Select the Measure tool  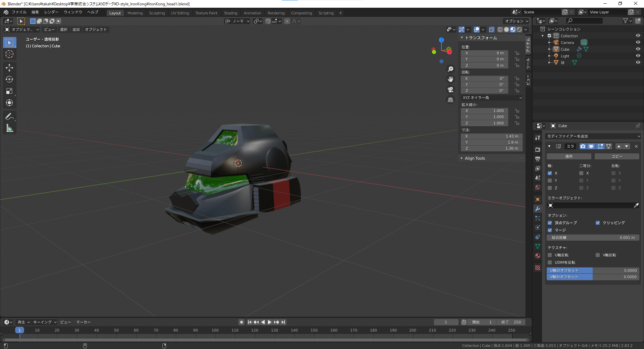[x=9, y=128]
